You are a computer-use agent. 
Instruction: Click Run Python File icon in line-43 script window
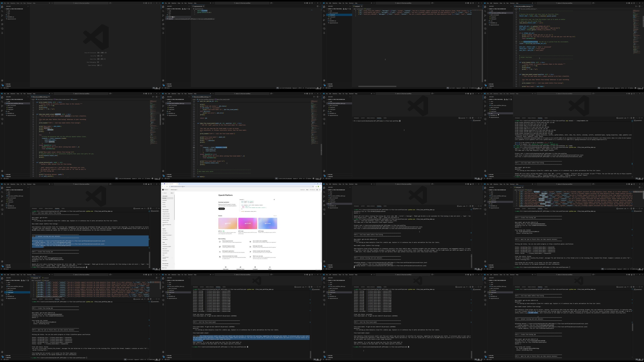pyautogui.click(x=636, y=6)
